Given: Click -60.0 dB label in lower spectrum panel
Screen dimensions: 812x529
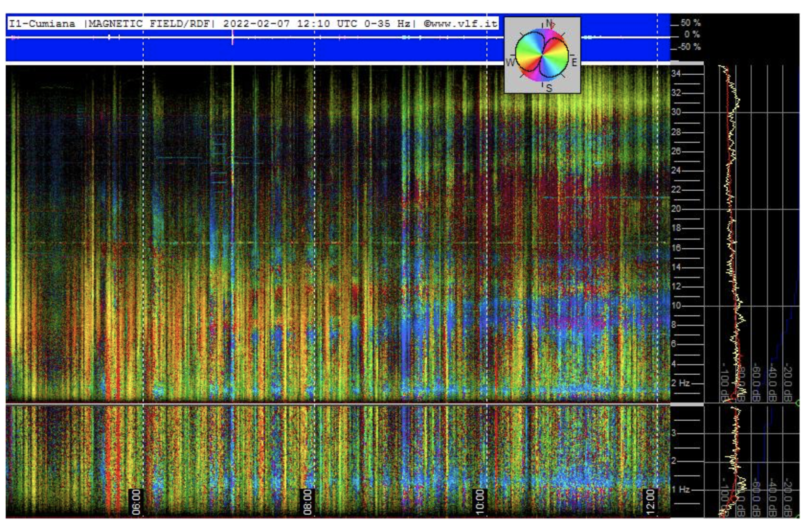Looking at the screenshot, I should click(x=756, y=498).
